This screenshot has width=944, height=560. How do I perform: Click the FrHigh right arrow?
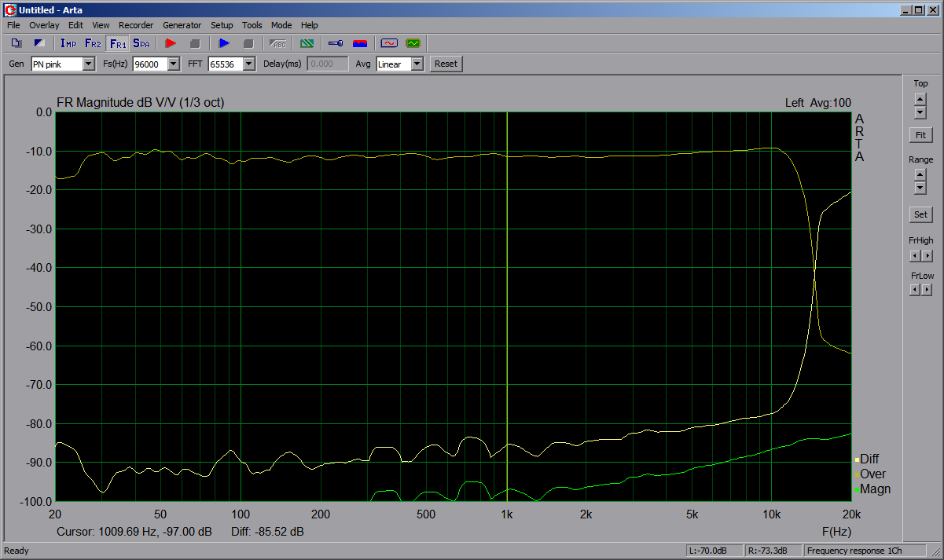[x=927, y=256]
